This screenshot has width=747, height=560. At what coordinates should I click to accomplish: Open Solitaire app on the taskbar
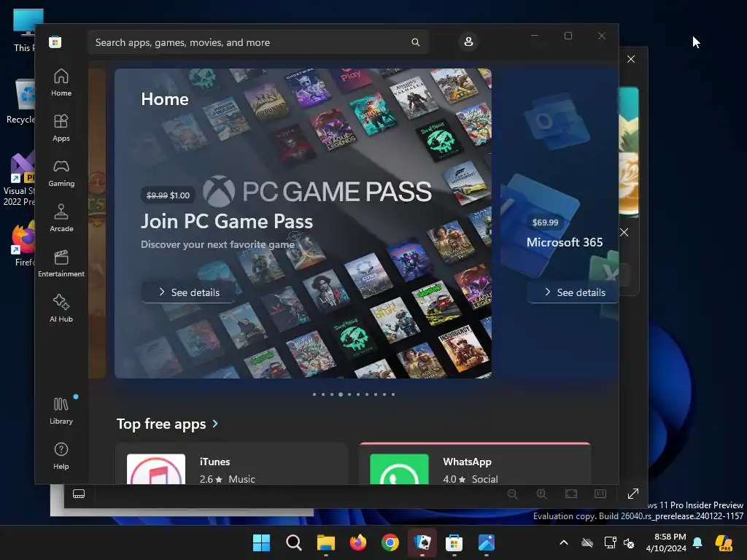(422, 542)
